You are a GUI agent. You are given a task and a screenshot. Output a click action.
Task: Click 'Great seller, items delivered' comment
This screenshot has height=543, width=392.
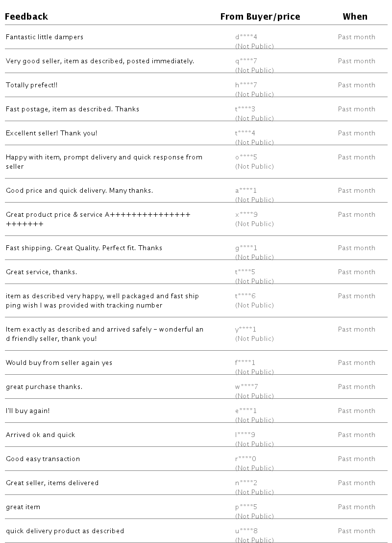coord(52,483)
